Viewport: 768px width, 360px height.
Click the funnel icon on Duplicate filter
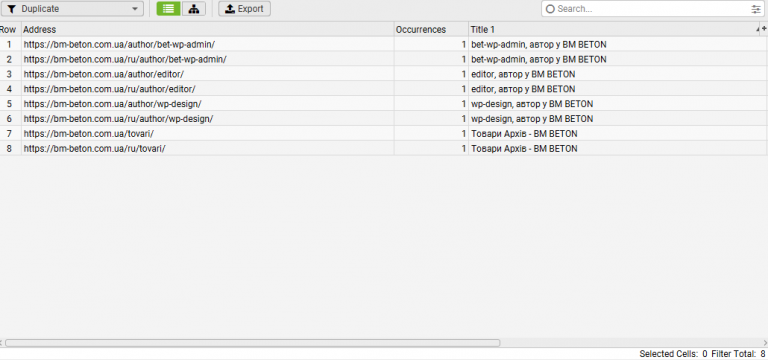point(12,9)
